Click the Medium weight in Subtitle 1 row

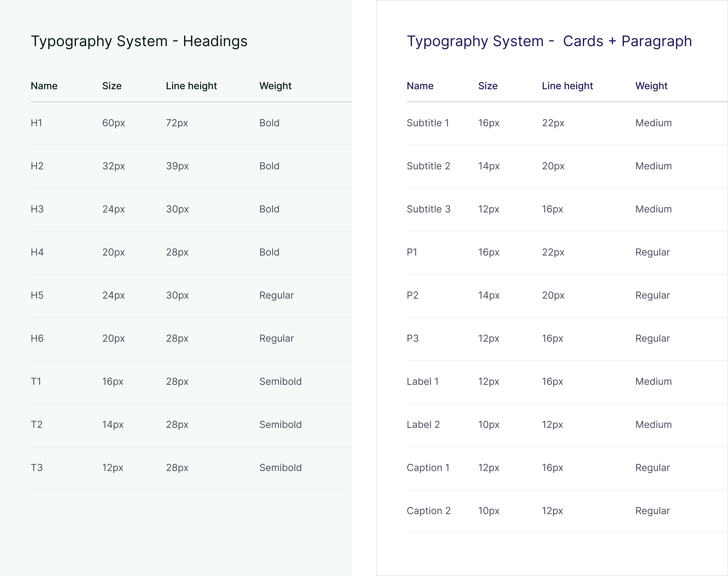pyautogui.click(x=654, y=123)
